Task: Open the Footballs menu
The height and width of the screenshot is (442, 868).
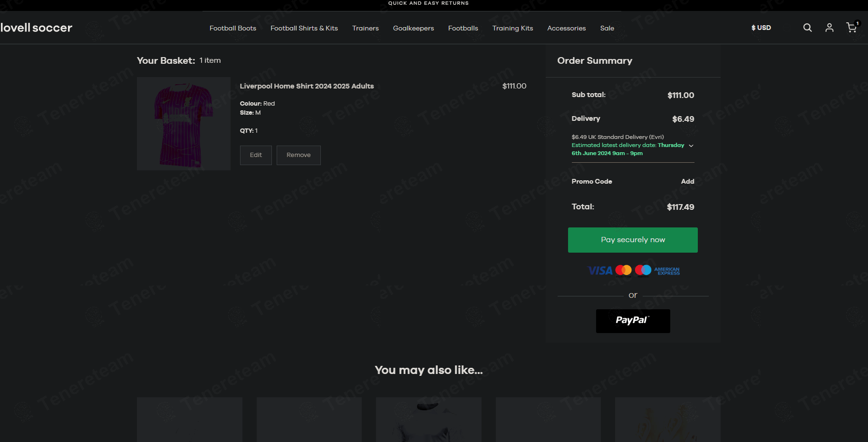Action: coord(463,28)
